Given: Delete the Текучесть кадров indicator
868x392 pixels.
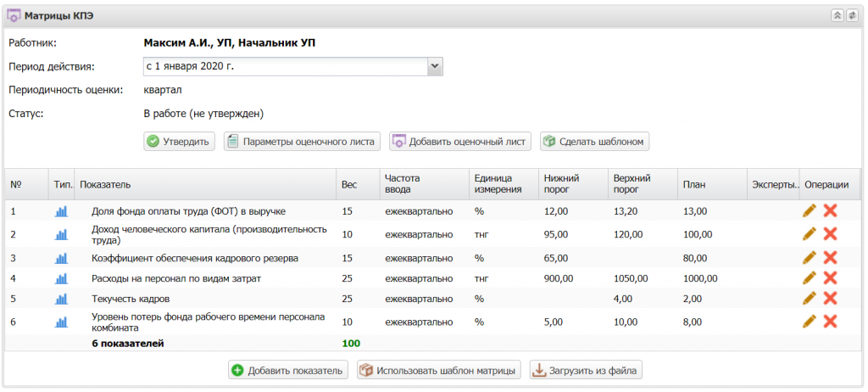Looking at the screenshot, I should coord(830,299).
